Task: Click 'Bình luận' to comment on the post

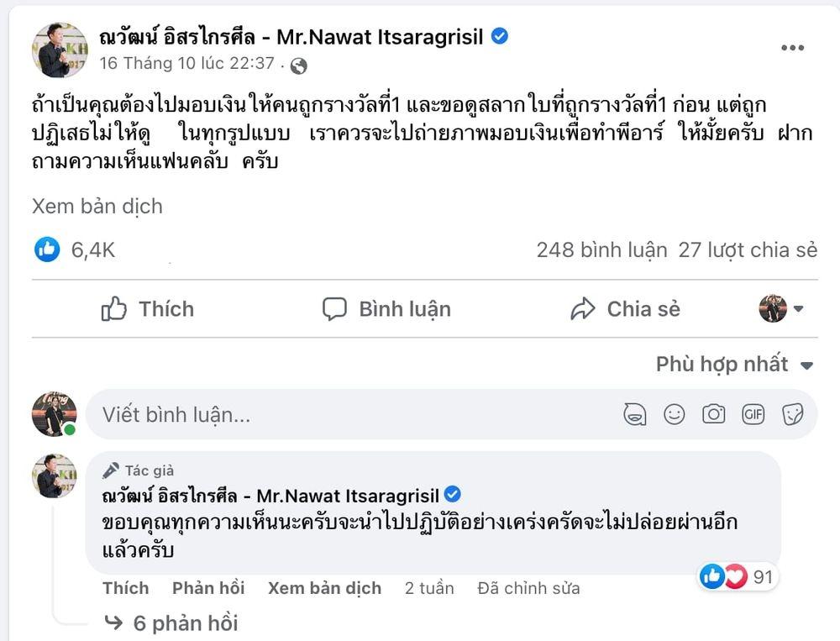Action: pos(387,309)
